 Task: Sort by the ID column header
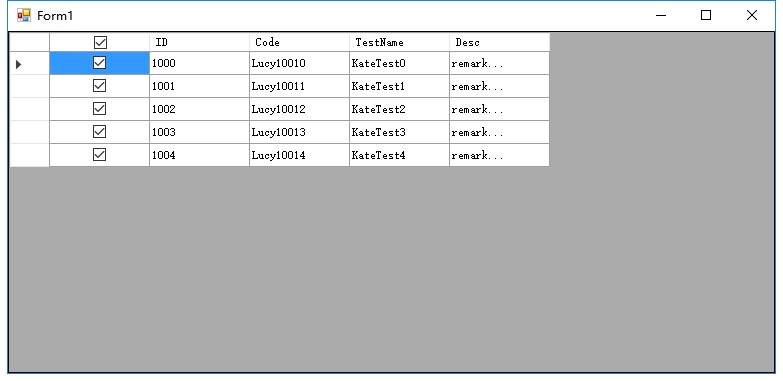199,42
